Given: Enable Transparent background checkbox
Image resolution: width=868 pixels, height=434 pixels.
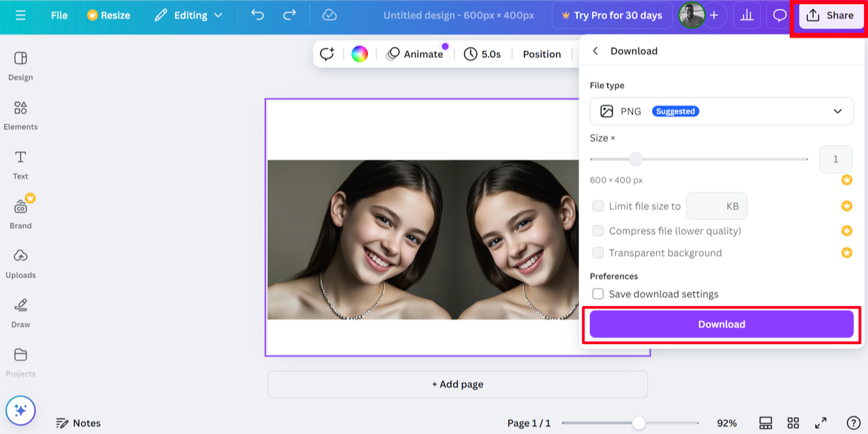Looking at the screenshot, I should coord(598,253).
